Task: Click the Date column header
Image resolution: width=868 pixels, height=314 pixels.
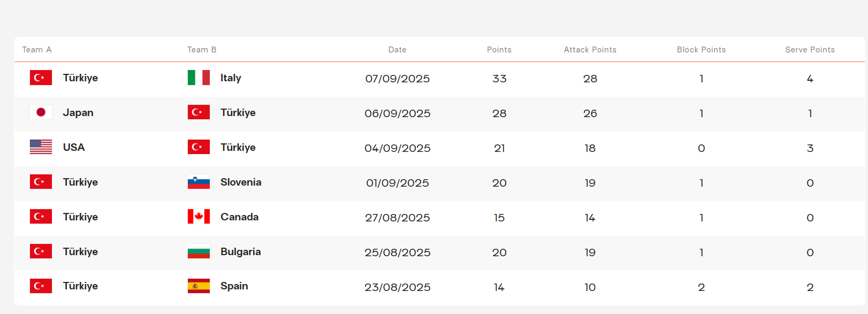Action: [x=397, y=50]
